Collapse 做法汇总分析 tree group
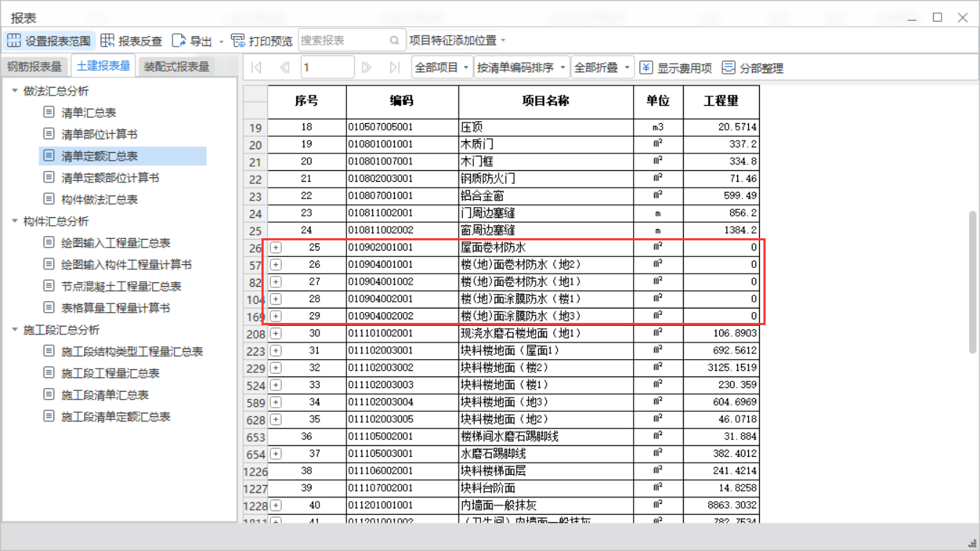Viewport: 980px width, 551px height. pos(14,91)
